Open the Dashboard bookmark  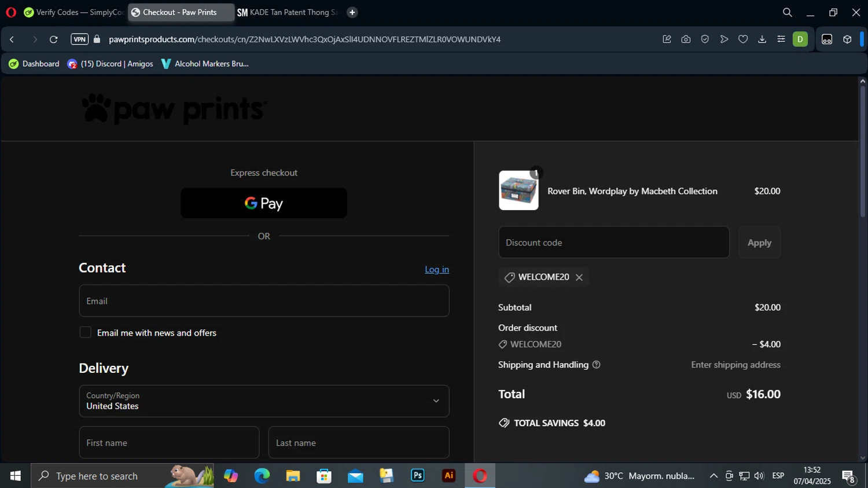tap(34, 64)
